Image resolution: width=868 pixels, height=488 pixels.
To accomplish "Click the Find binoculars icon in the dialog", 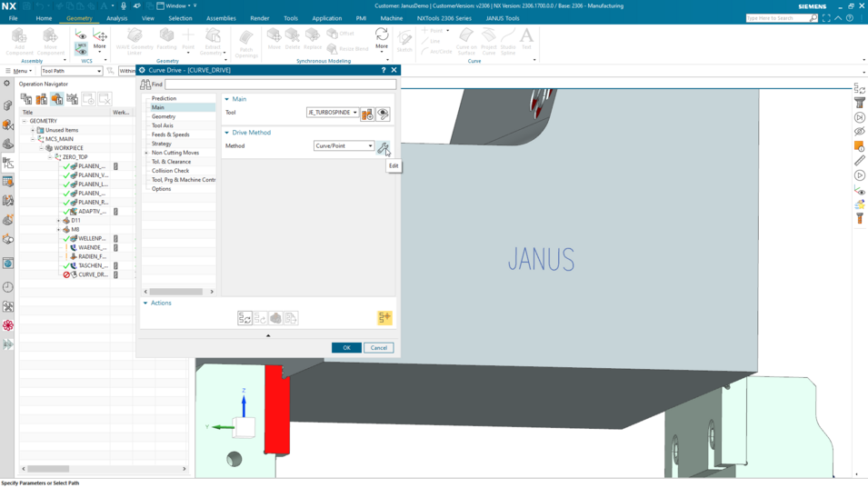I will [145, 85].
